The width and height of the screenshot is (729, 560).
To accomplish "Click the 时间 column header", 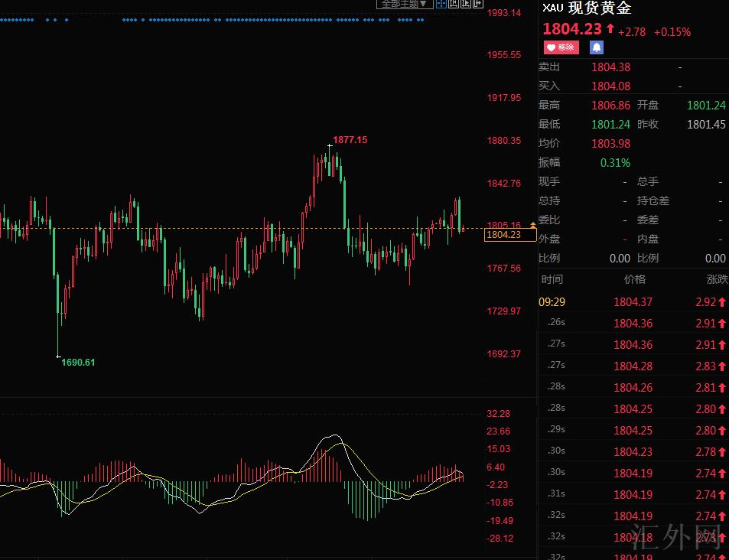I will pos(551,279).
